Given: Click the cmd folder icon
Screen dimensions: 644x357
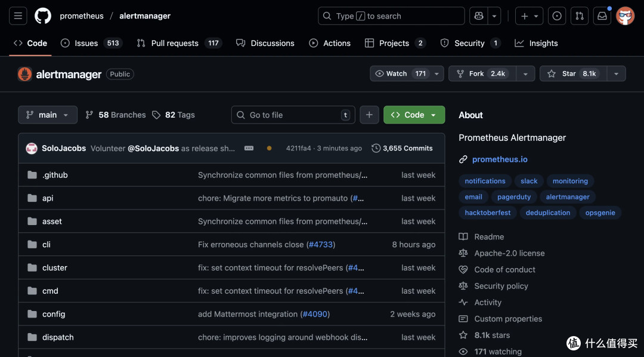Looking at the screenshot, I should (x=32, y=291).
